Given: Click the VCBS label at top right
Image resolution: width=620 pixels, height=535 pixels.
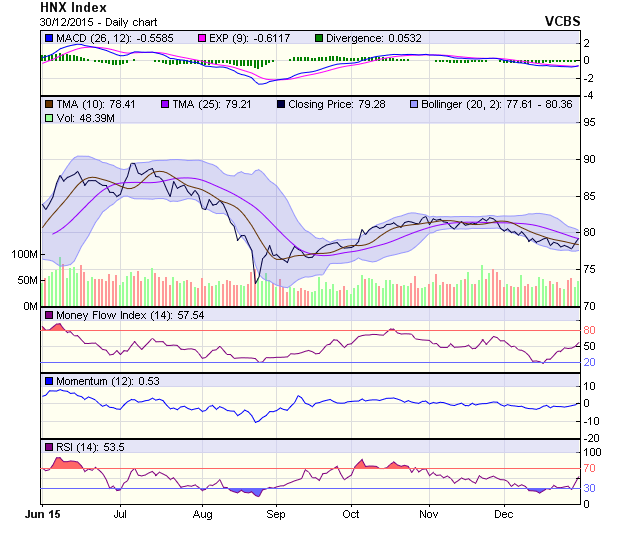Looking at the screenshot, I should tap(562, 21).
